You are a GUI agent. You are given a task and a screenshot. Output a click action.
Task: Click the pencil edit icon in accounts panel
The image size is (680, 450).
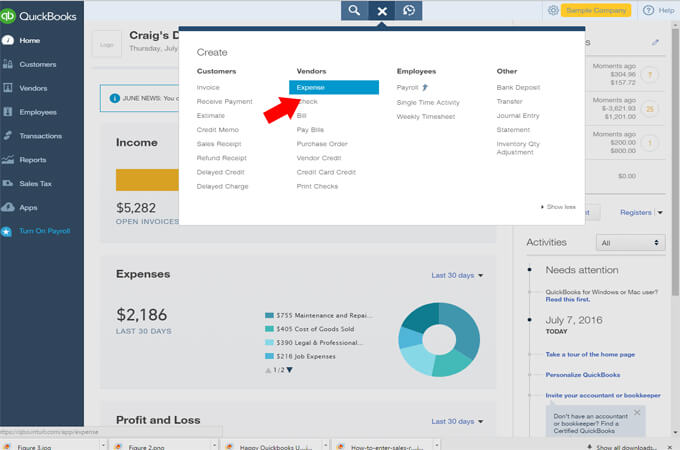(655, 42)
